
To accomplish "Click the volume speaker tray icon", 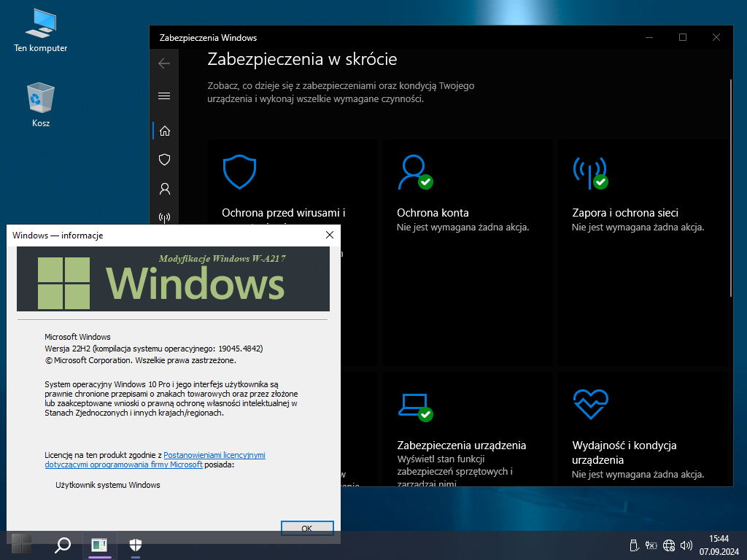I will pyautogui.click(x=685, y=545).
